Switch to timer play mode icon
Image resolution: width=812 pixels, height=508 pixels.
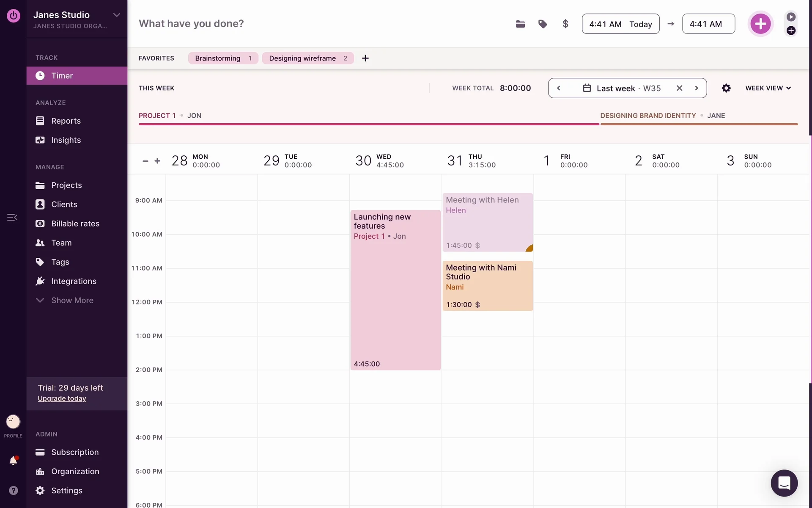pyautogui.click(x=791, y=17)
